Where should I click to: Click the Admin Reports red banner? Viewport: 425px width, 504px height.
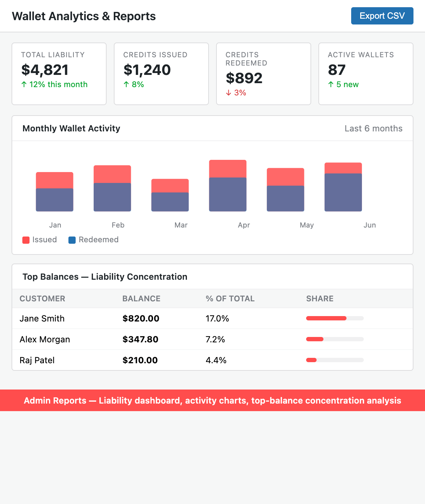pos(212,400)
